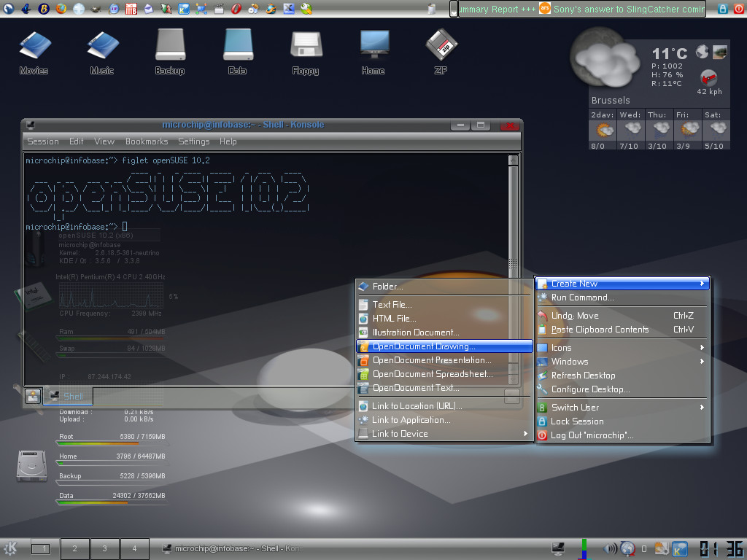The height and width of the screenshot is (560, 747).
Task: Choose Refresh Desktop
Action: (x=623, y=376)
